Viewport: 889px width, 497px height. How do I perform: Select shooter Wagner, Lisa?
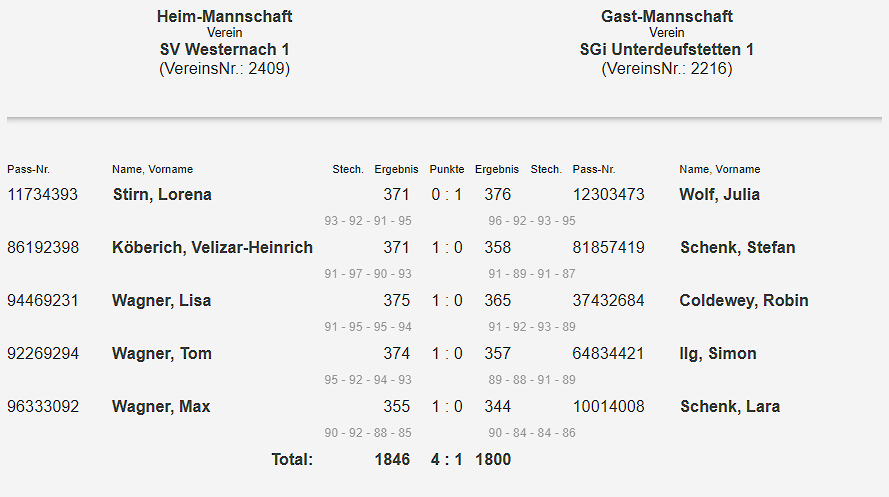[161, 301]
